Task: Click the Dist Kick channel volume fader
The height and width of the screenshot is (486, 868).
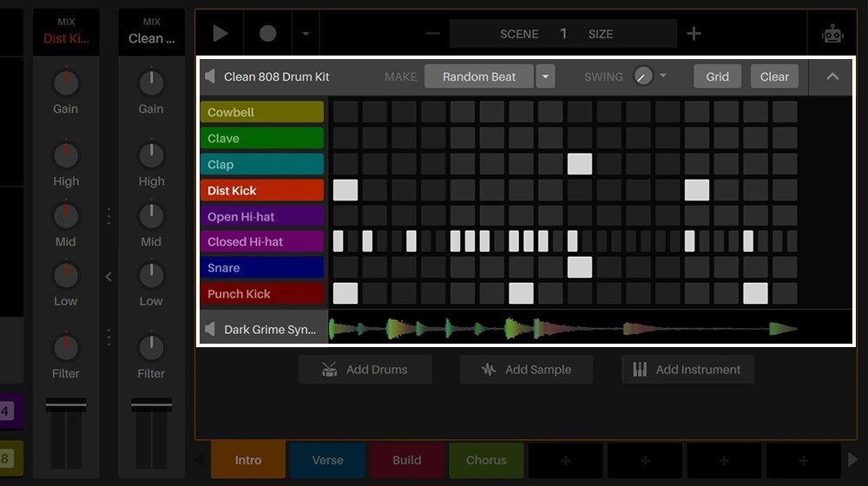Action: coord(66,404)
